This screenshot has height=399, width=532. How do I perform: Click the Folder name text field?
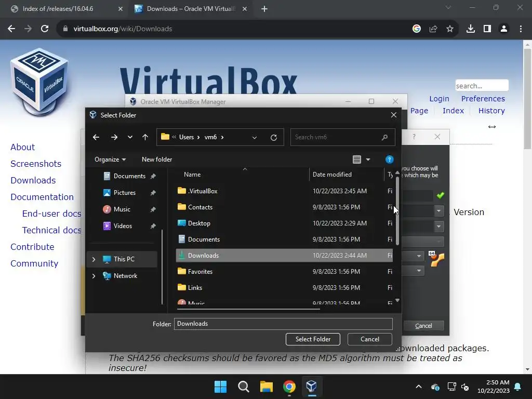pos(283,324)
